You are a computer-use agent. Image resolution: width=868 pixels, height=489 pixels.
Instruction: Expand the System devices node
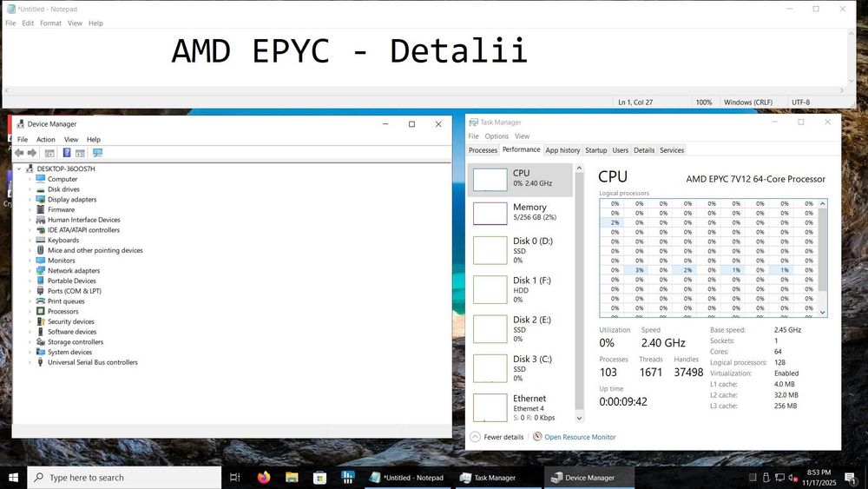click(x=30, y=353)
